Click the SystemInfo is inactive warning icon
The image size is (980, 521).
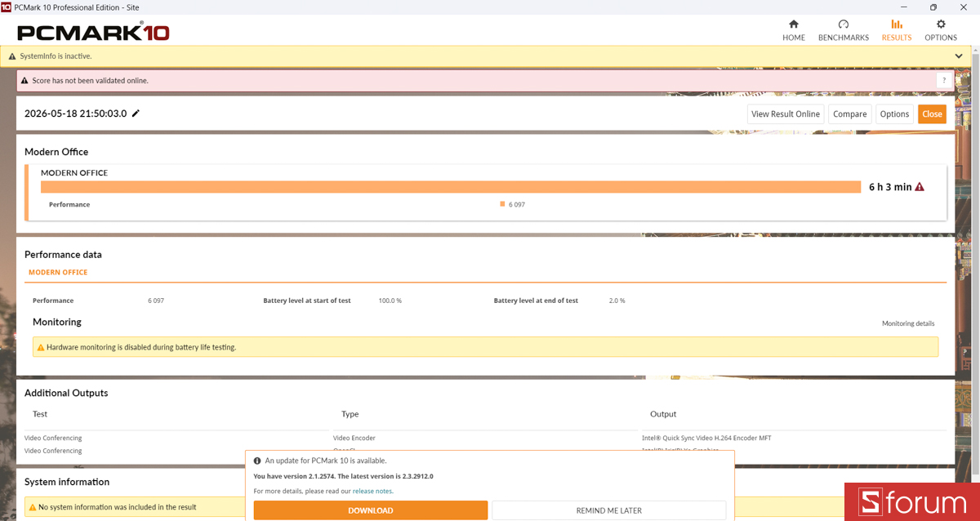pos(12,56)
